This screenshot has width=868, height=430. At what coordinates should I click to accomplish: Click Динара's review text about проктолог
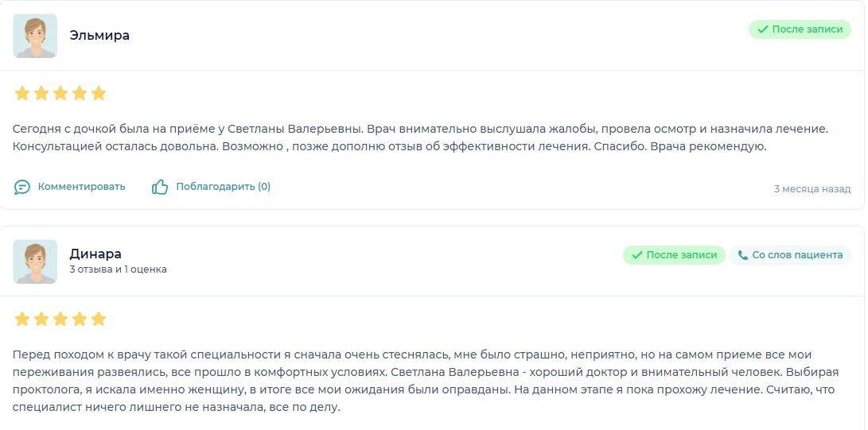pos(423,382)
